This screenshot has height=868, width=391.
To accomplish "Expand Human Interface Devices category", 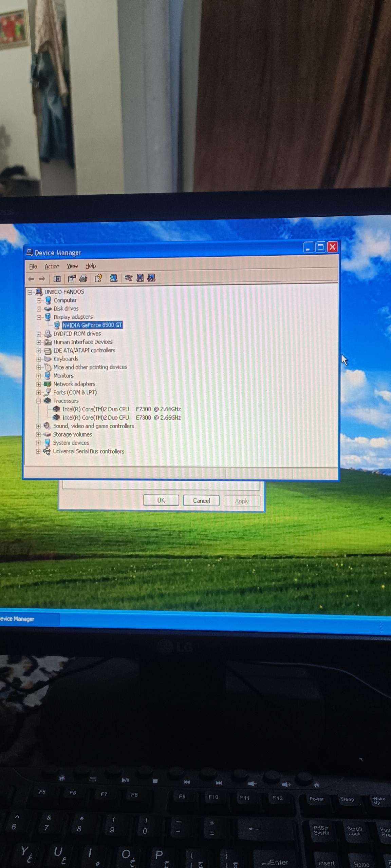I will pos(39,342).
